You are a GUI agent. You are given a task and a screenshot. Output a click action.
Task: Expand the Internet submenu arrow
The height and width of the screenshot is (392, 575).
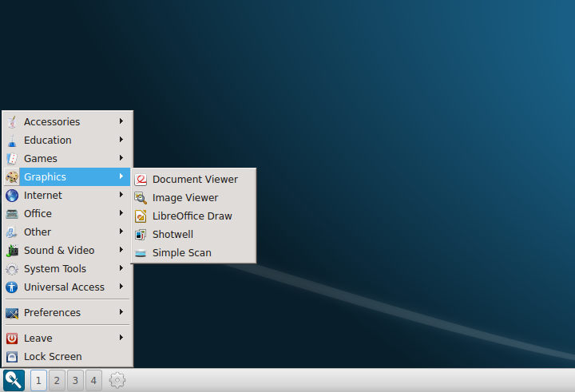(121, 194)
